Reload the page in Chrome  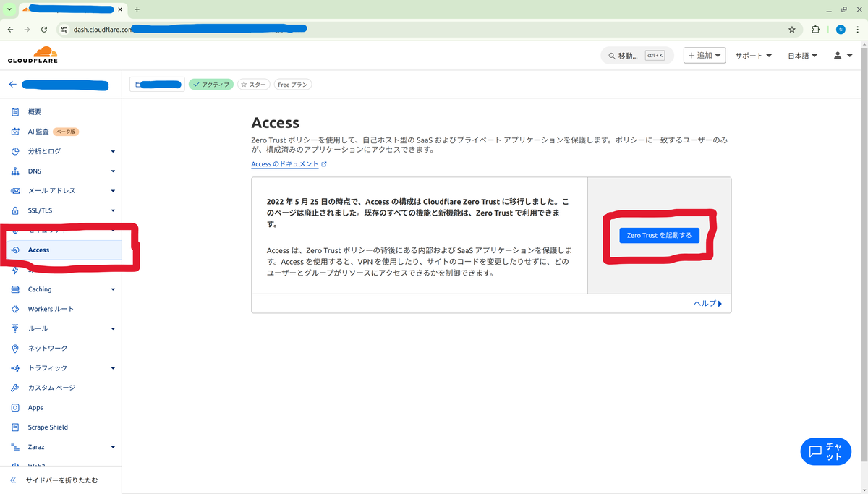(x=44, y=30)
